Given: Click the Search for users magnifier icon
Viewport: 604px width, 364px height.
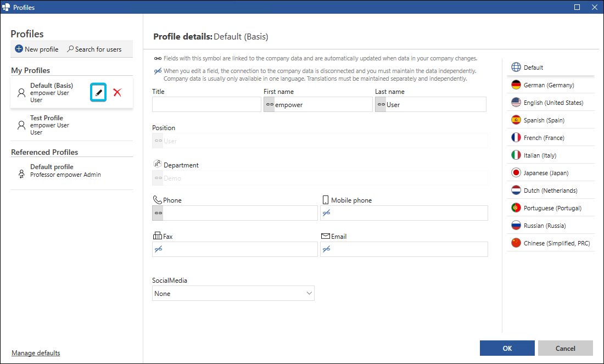Looking at the screenshot, I should (x=70, y=49).
